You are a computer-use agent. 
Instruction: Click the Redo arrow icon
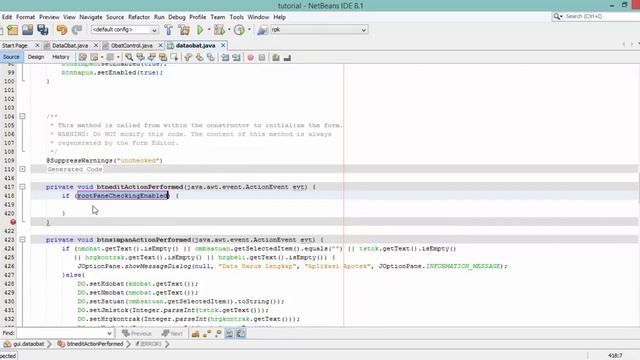77,30
